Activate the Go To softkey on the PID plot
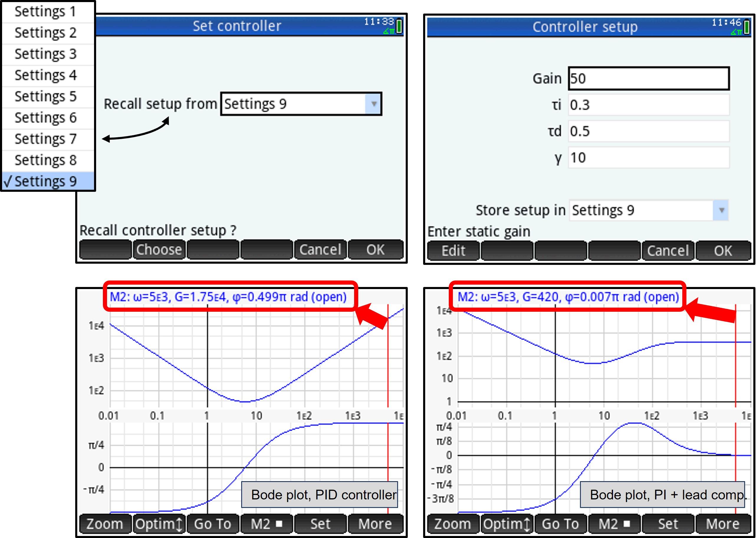Viewport: 756px width, 538px height. pyautogui.click(x=213, y=524)
